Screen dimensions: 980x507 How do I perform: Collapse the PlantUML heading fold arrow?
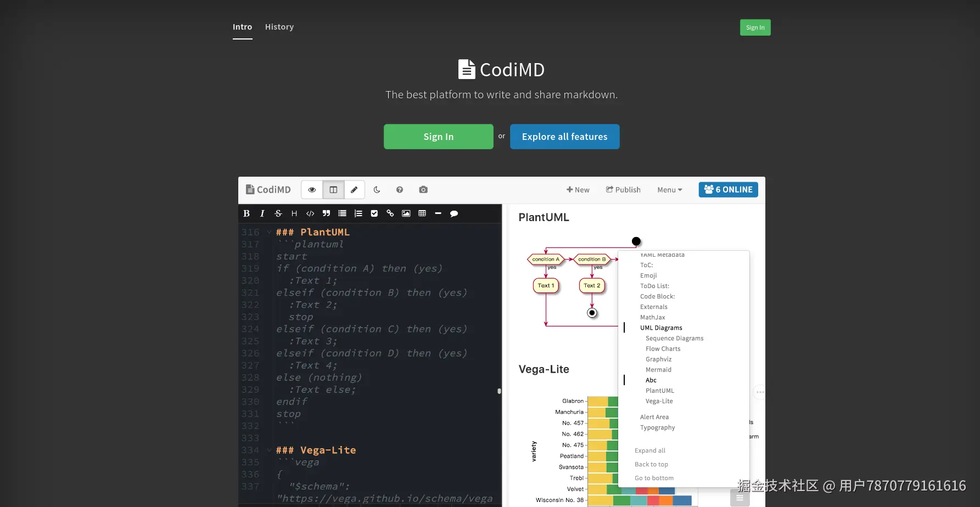pyautogui.click(x=269, y=232)
